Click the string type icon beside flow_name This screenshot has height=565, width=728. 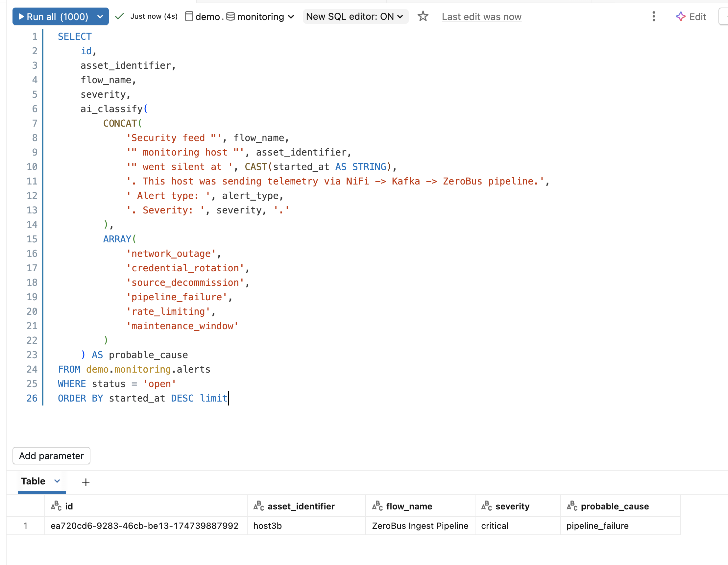click(377, 506)
